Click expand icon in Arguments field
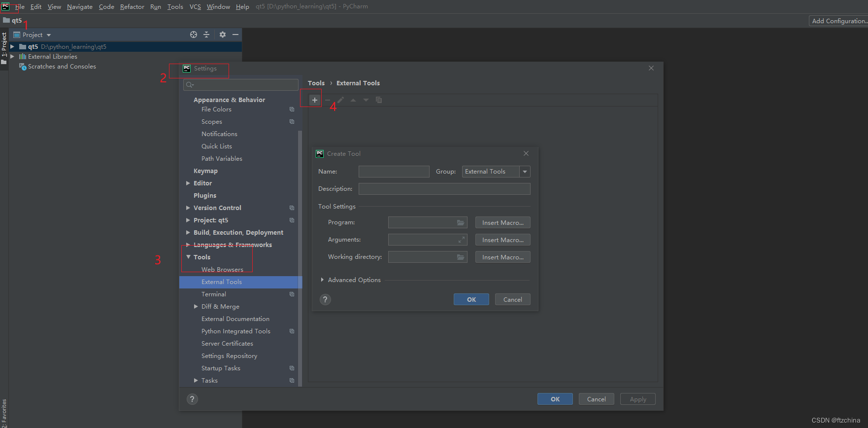 [x=462, y=240]
